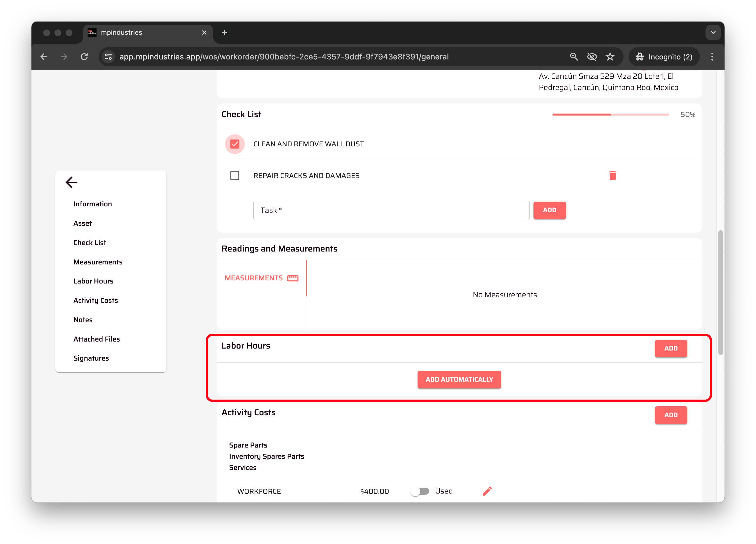Bookmark this page with the star icon

click(610, 57)
